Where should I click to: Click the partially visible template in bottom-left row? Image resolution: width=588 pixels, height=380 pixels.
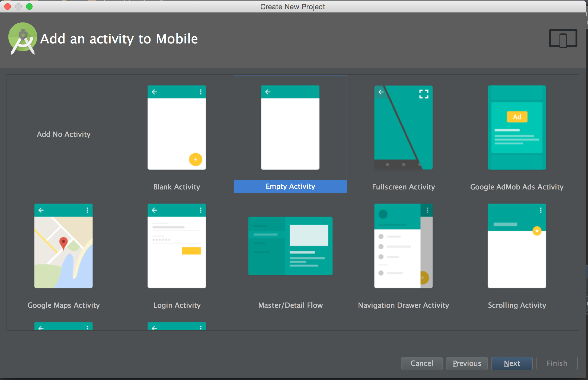(x=63, y=326)
